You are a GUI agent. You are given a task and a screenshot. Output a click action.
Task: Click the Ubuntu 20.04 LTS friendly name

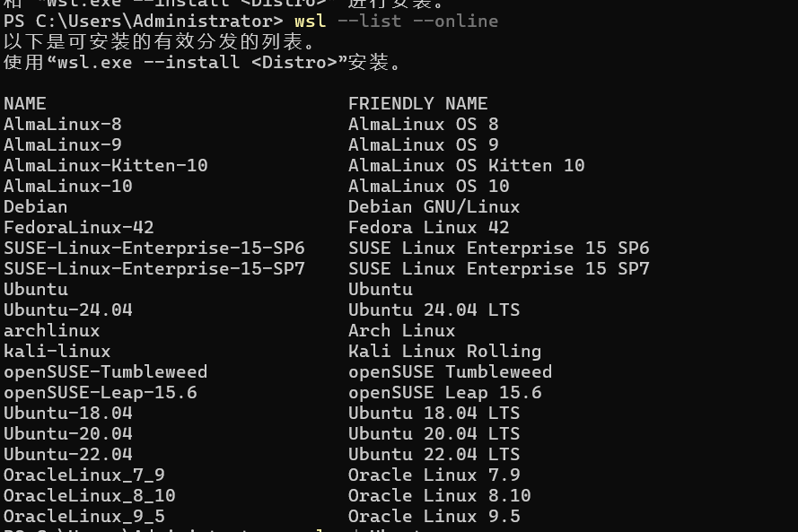(434, 433)
